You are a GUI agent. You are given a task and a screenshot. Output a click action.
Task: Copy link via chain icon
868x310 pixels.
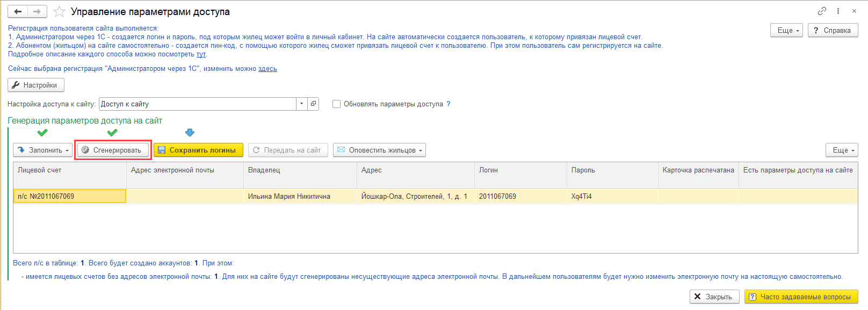822,11
